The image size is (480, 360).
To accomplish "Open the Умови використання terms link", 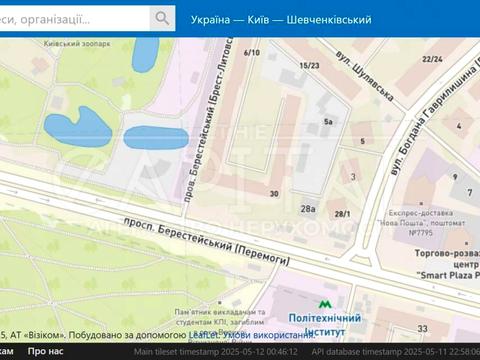I will [269, 335].
